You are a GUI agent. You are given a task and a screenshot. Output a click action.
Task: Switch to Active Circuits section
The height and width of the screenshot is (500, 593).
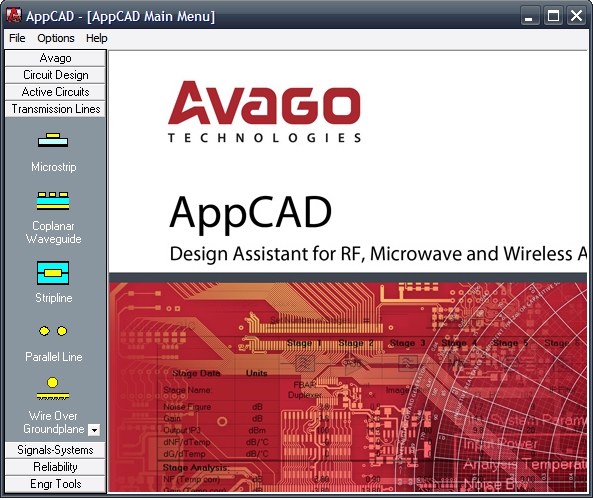(55, 92)
